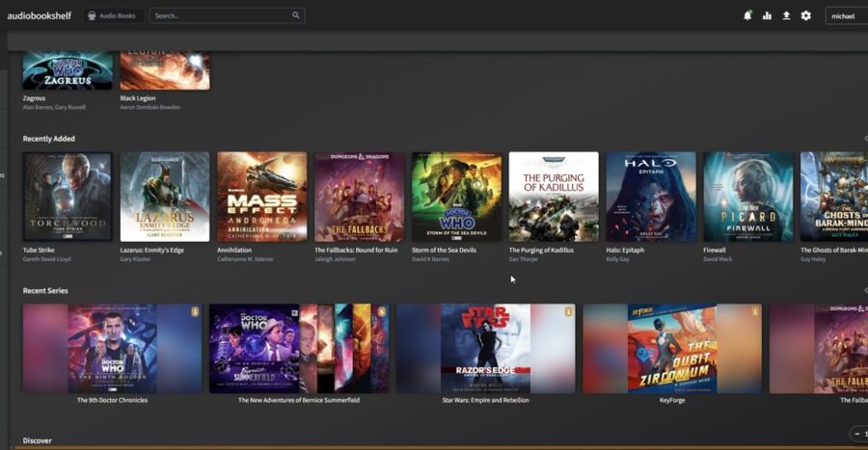Click Star Wars: Empire and Rebellion label
This screenshot has width=868, height=450.
click(485, 400)
